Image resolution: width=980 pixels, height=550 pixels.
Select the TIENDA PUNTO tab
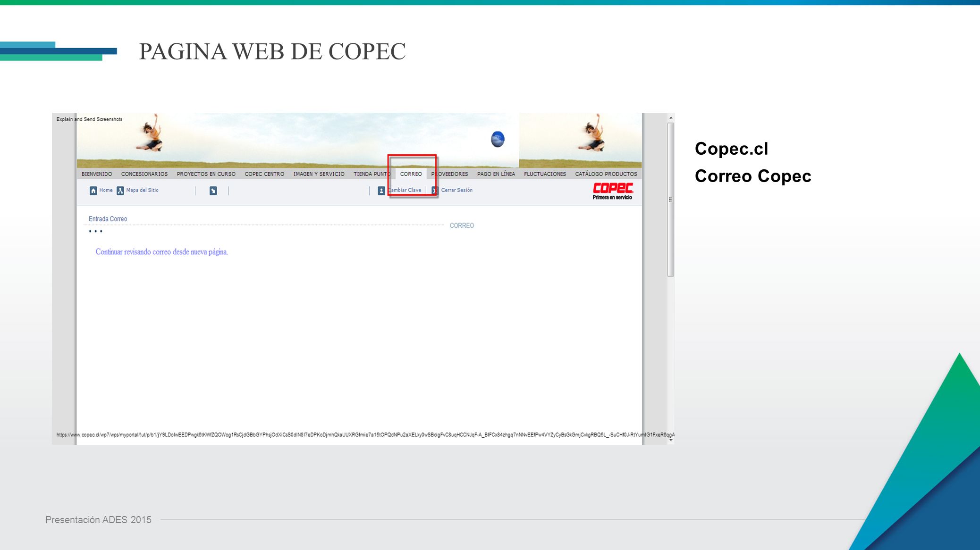pos(372,174)
